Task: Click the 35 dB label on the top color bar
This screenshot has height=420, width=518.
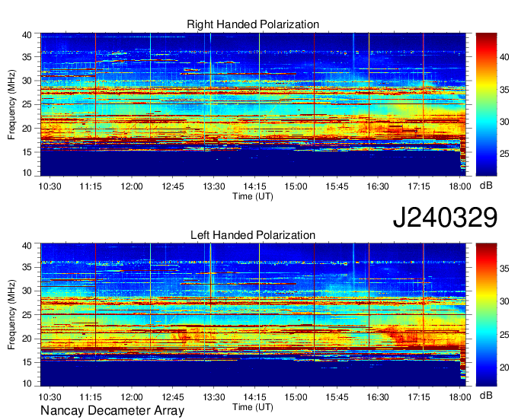Action: pos(504,90)
